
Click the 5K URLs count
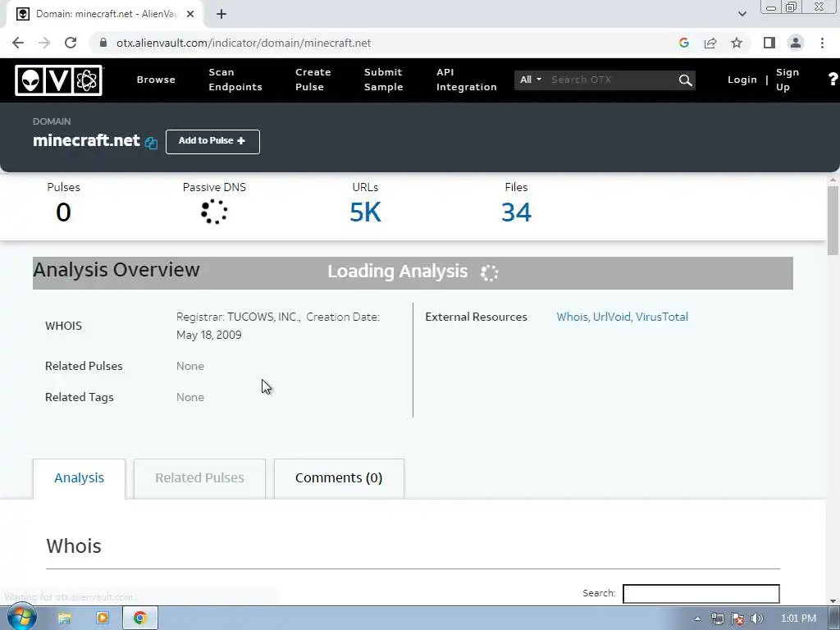pyautogui.click(x=365, y=212)
